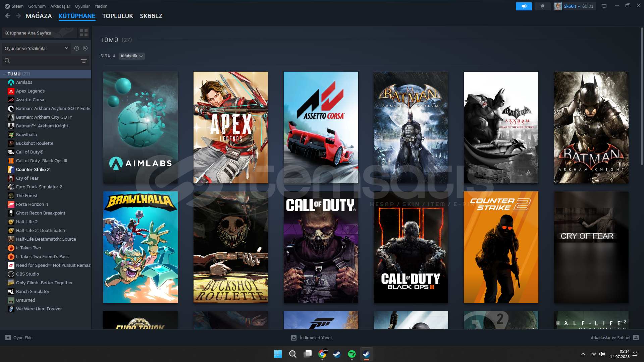Click the Oyun Ekle label
Image resolution: width=644 pixels, height=362 pixels.
point(23,338)
